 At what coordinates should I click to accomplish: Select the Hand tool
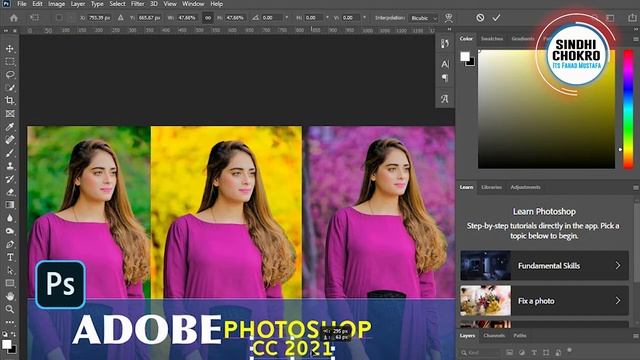(10, 296)
